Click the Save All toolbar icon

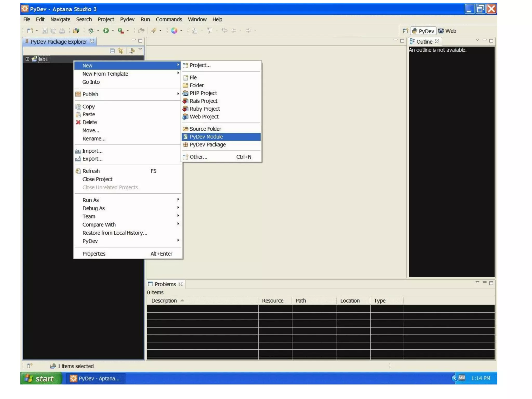coord(53,31)
